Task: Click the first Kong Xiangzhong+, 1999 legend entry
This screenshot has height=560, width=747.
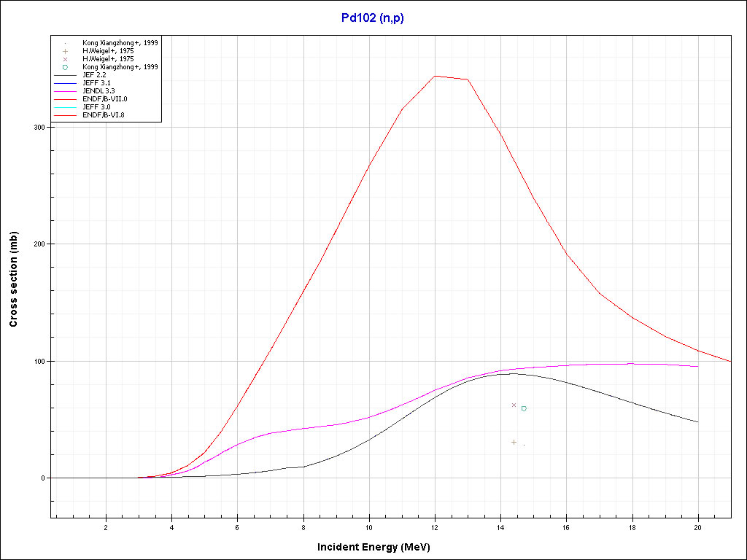Action: [120, 43]
